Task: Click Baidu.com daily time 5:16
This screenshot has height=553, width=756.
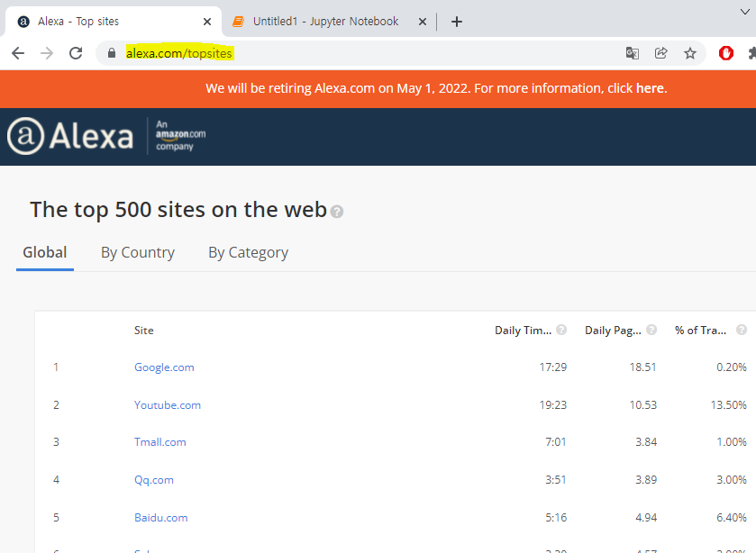Action: point(556,518)
